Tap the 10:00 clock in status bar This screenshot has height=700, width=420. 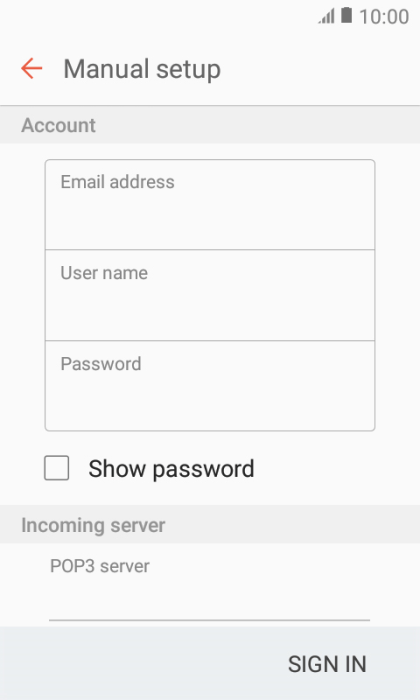384,17
